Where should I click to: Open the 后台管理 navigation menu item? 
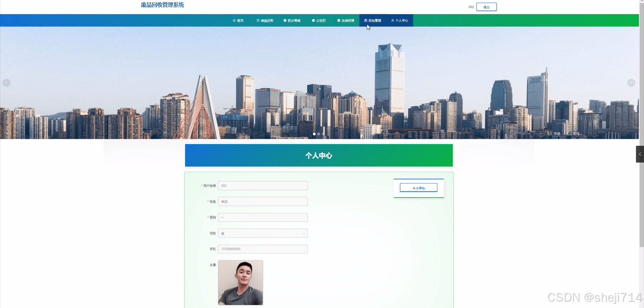pos(373,20)
